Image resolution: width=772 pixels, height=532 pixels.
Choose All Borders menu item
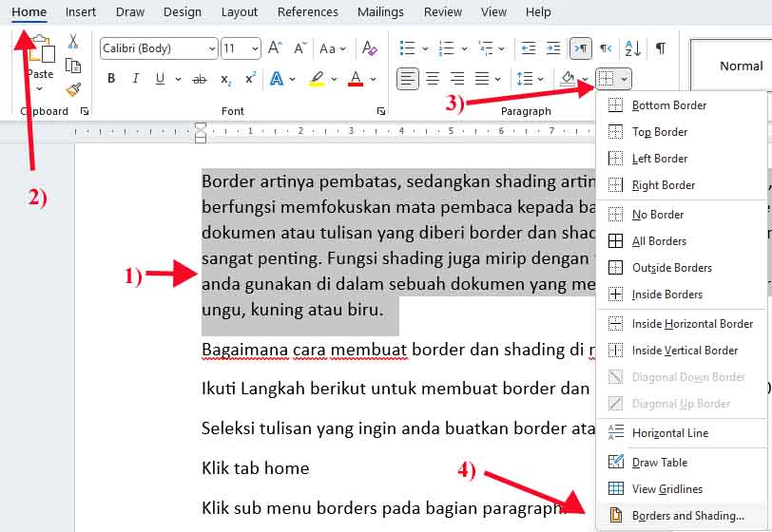pyautogui.click(x=682, y=241)
